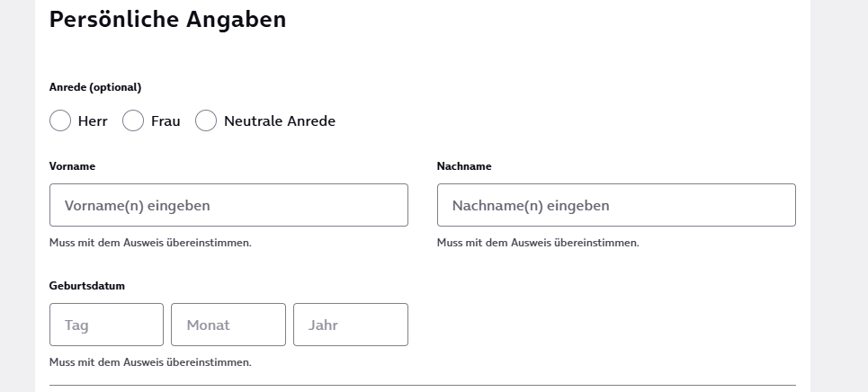
Task: Click the bold 'Vorname' field label
Action: 72,166
